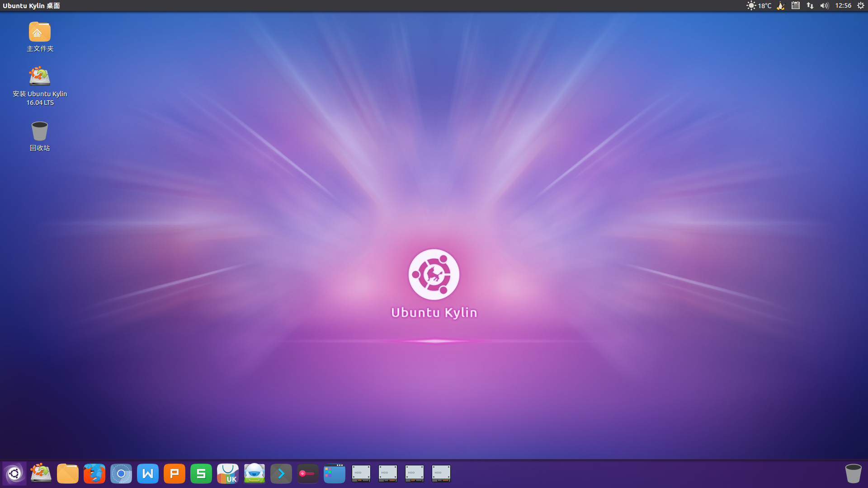Launch WPS Spreadsheets from the dock
The image size is (868, 488).
(x=201, y=473)
